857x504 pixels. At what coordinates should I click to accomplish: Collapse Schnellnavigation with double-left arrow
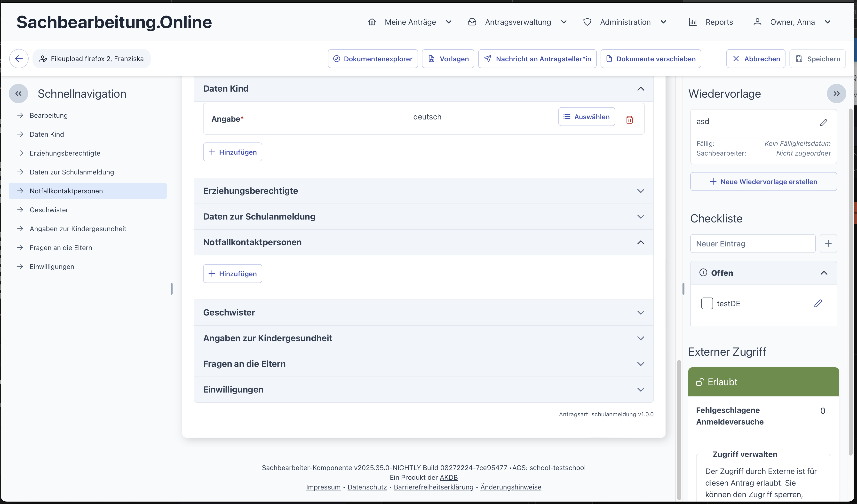pyautogui.click(x=18, y=94)
